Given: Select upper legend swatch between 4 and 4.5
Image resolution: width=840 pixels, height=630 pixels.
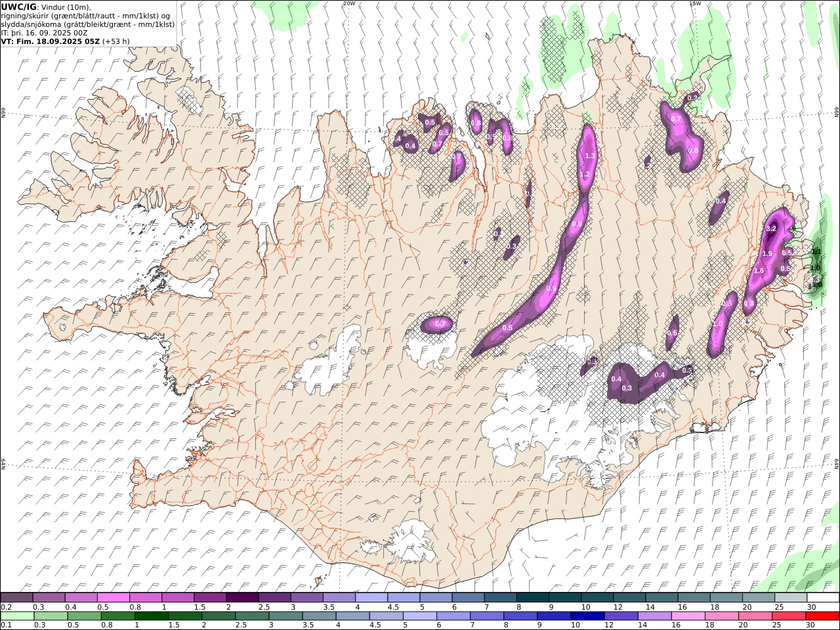Looking at the screenshot, I should pos(371,597).
